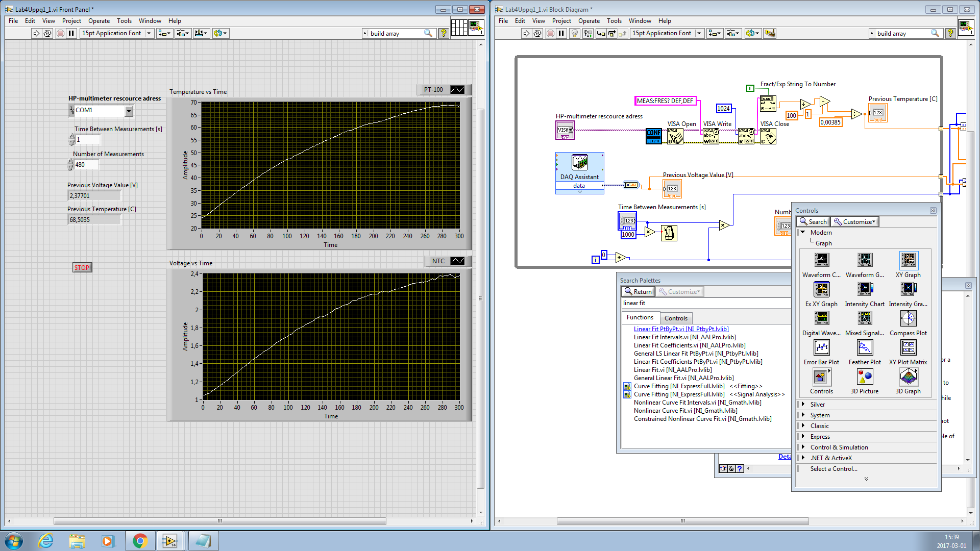Open Block Diagram font size dropdown
This screenshot has height=551, width=980.
pyautogui.click(x=699, y=33)
